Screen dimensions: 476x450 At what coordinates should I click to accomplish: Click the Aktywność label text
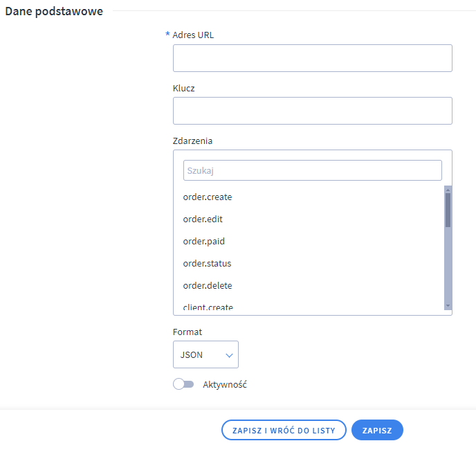[x=225, y=384]
